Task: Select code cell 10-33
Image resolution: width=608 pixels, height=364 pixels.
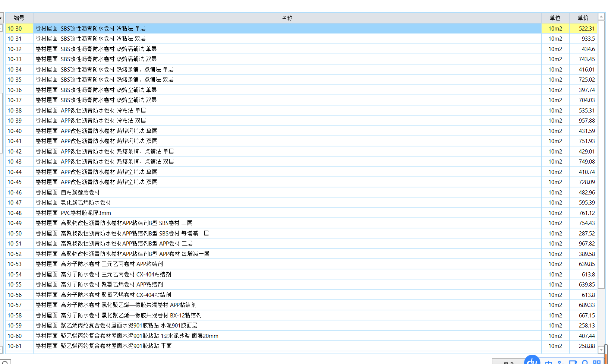Action: pos(19,59)
